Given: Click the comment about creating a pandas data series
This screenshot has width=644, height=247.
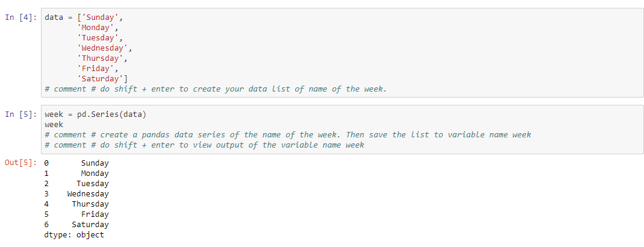Looking at the screenshot, I should point(288,135).
